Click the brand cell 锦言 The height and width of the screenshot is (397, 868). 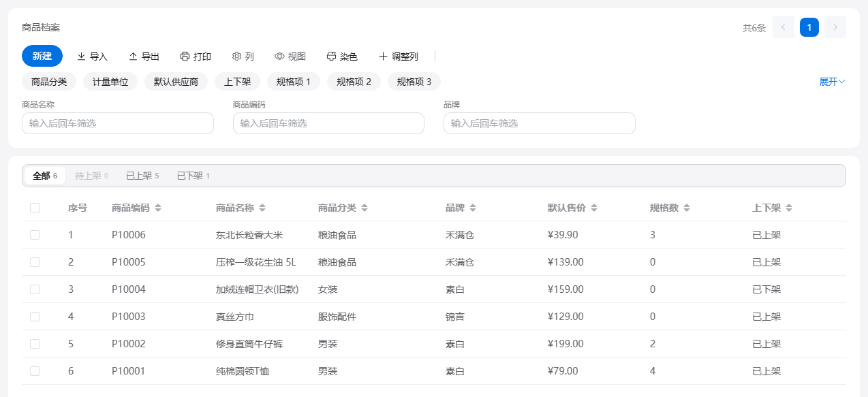(x=455, y=317)
